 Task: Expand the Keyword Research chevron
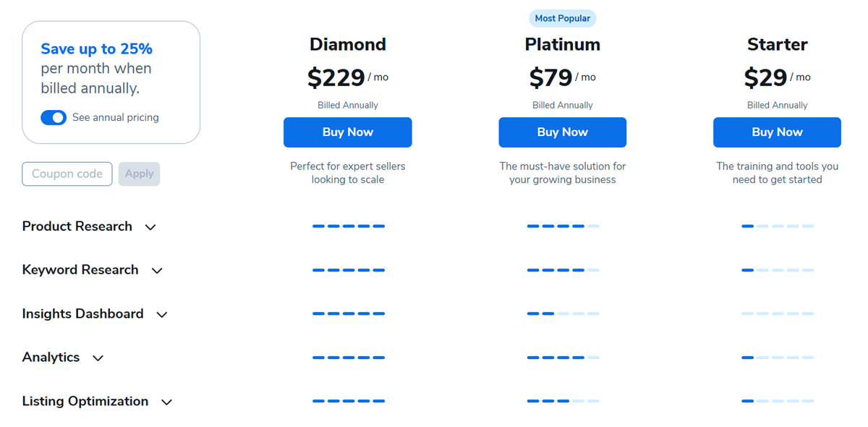click(x=157, y=271)
